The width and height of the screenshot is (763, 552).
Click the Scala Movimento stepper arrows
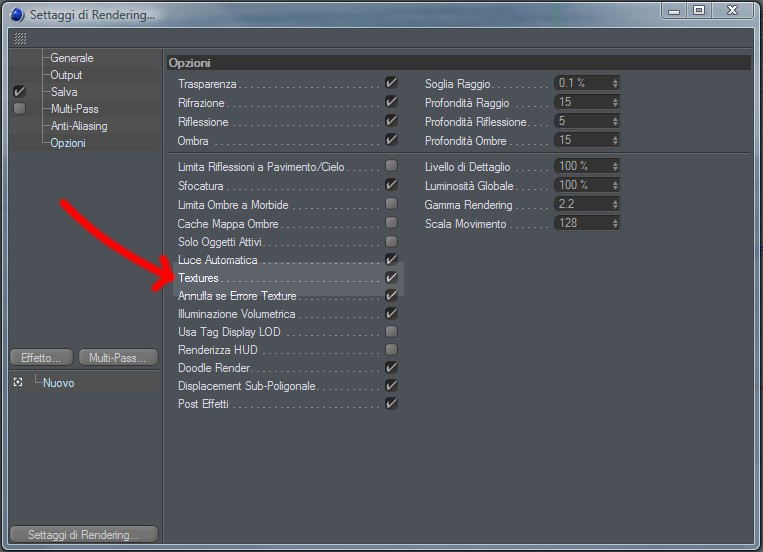pos(615,223)
